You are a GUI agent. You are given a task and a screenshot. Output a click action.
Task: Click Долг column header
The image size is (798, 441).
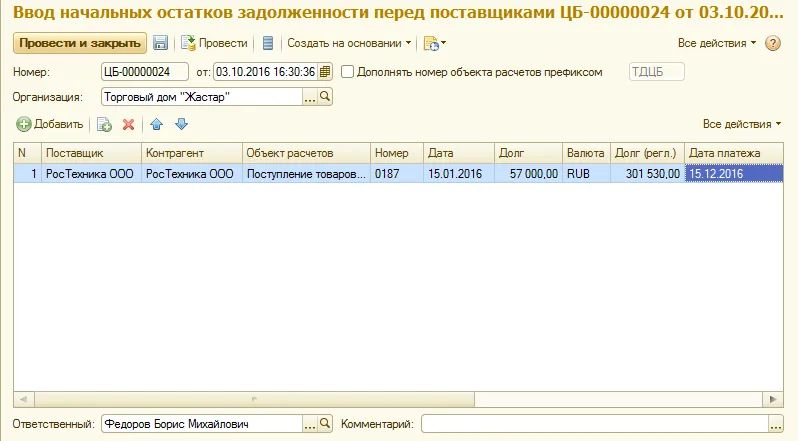[528, 153]
